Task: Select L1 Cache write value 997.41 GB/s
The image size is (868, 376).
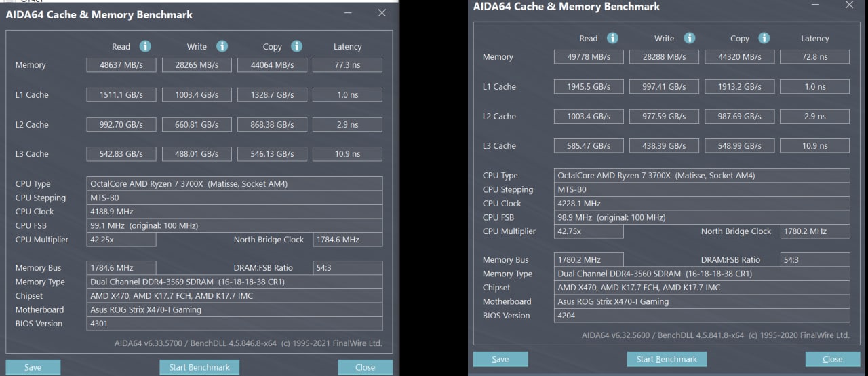Action: (x=664, y=87)
